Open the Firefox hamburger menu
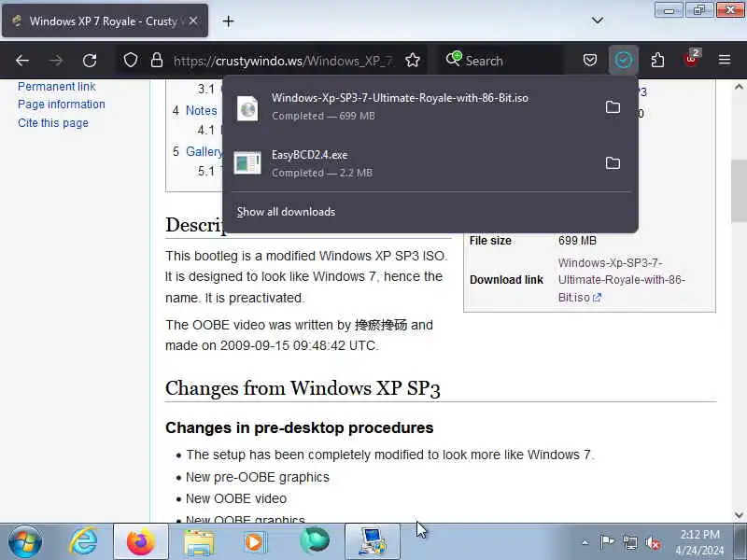747x560 pixels. pos(725,60)
